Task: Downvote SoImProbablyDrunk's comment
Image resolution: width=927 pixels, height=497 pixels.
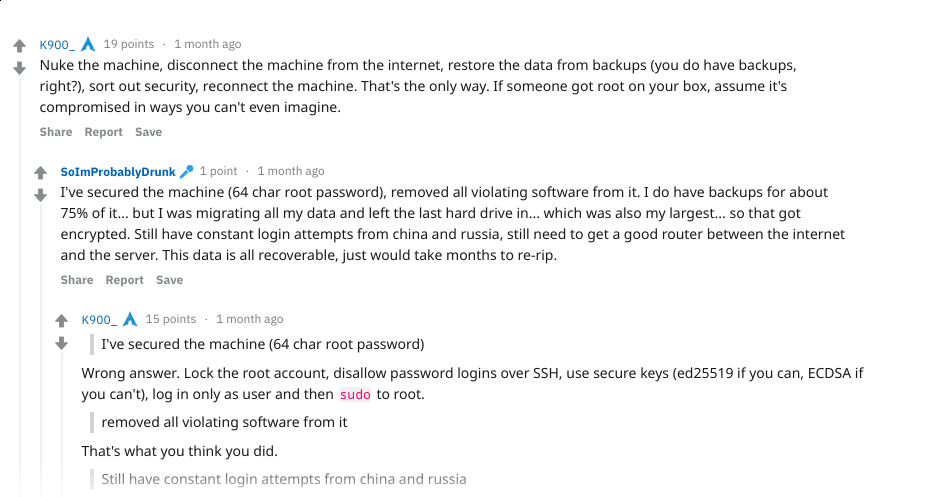Action: 40,195
